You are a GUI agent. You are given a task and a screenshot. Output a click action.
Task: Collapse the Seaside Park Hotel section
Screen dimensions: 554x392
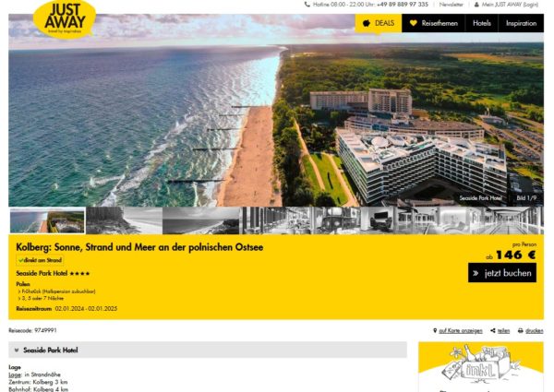(x=208, y=350)
